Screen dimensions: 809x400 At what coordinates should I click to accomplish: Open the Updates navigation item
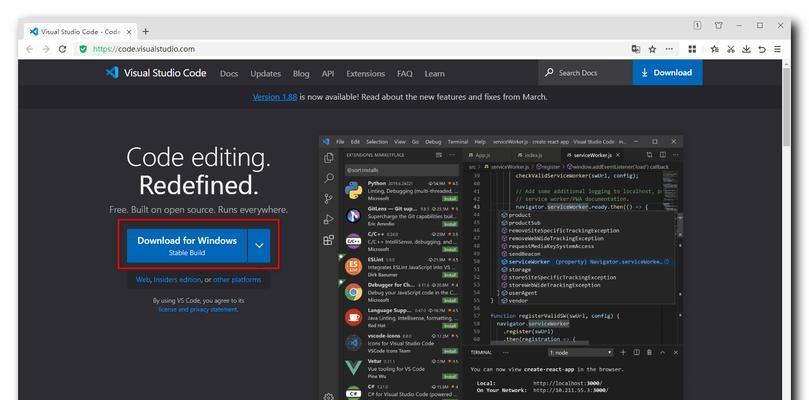coord(265,73)
